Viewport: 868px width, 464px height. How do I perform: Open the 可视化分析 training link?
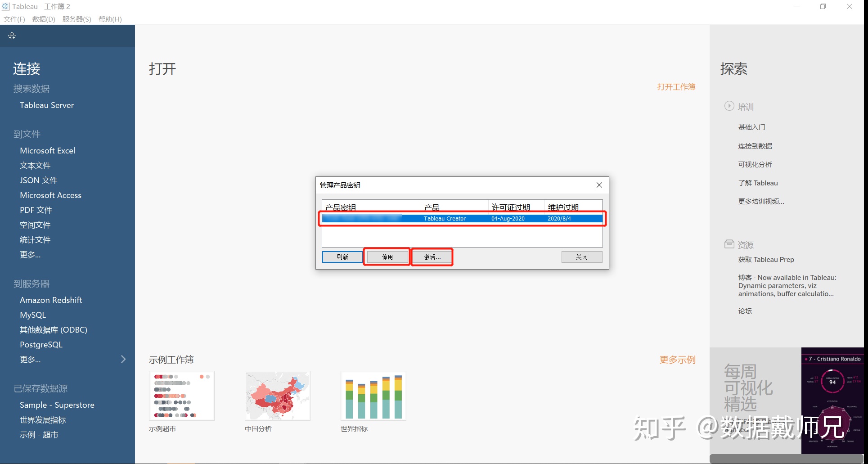755,164
